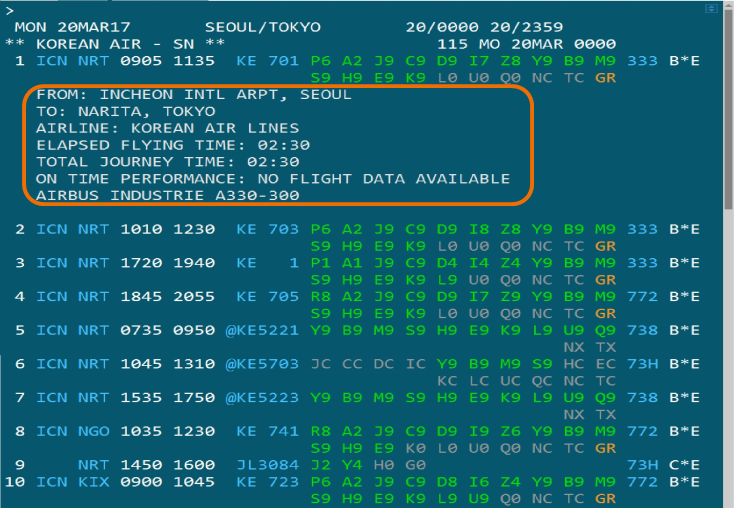Click flight number KE 705
Viewport: 734px width, 508px height.
(267, 297)
